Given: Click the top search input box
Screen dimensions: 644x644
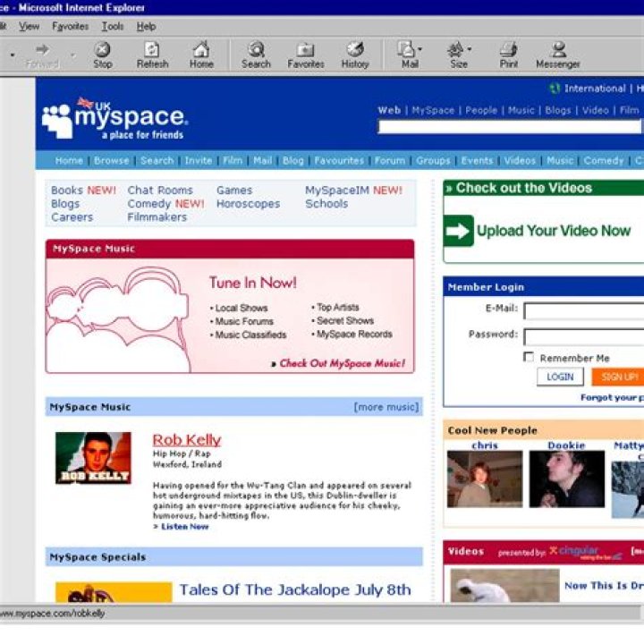Looking at the screenshot, I should pos(509,126).
